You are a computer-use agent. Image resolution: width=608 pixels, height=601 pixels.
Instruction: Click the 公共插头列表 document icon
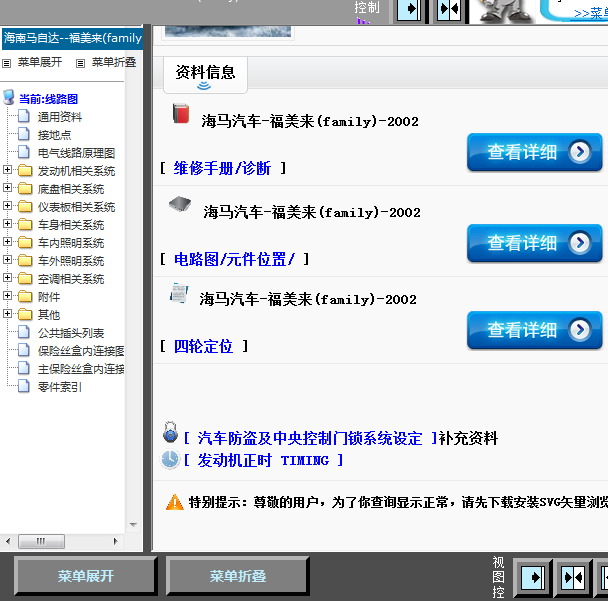24,332
